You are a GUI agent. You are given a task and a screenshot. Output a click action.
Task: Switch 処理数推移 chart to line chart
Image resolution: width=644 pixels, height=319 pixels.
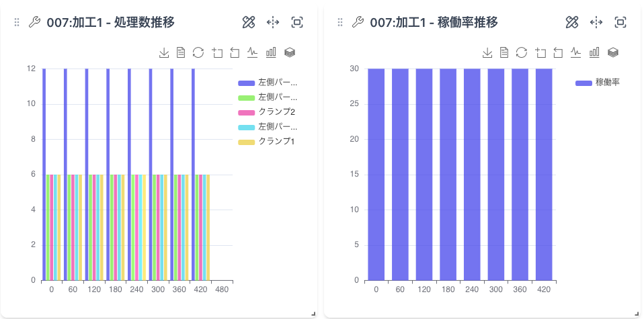pos(253,52)
